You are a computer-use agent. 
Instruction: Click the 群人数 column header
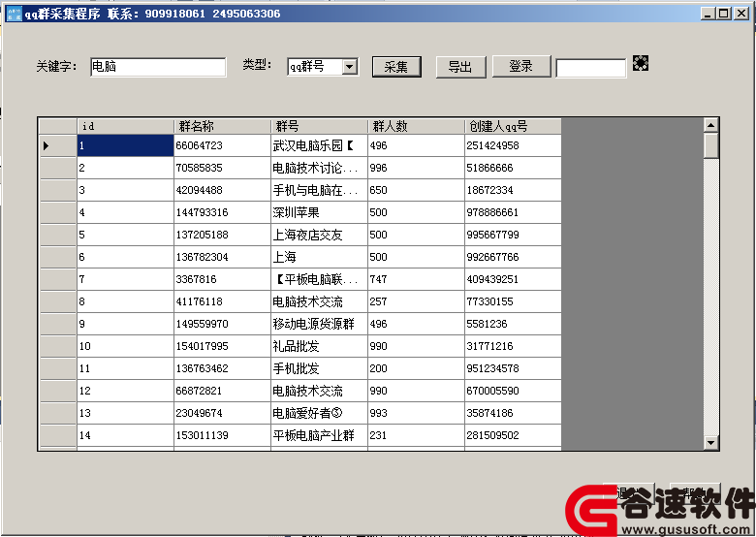(x=416, y=126)
